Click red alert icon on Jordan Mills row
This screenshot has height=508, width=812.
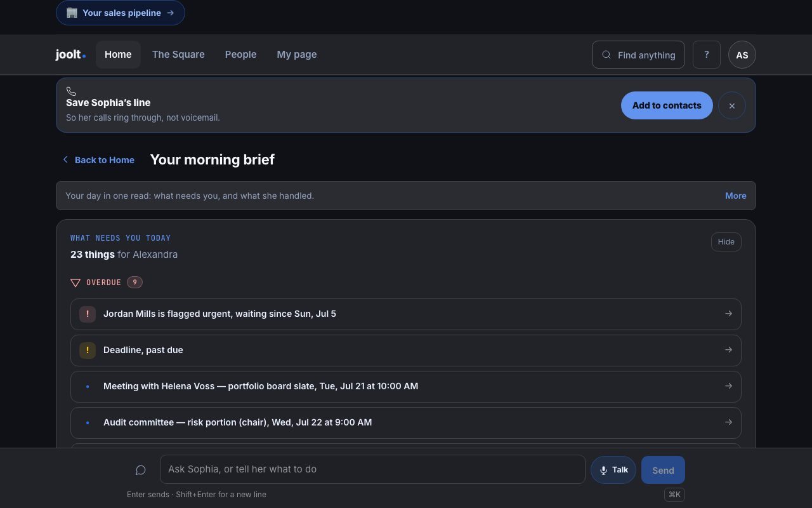coord(88,314)
